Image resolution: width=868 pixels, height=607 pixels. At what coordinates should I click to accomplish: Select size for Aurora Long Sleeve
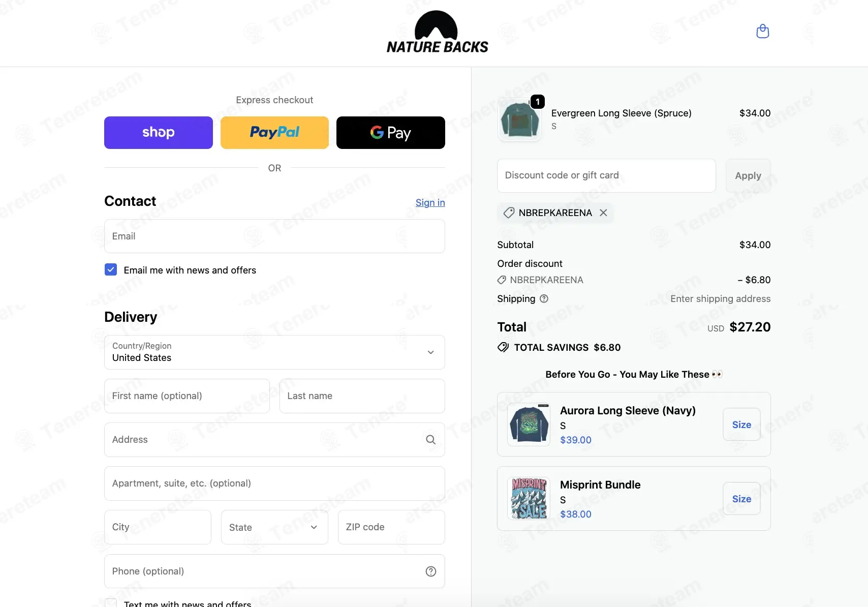(x=741, y=424)
